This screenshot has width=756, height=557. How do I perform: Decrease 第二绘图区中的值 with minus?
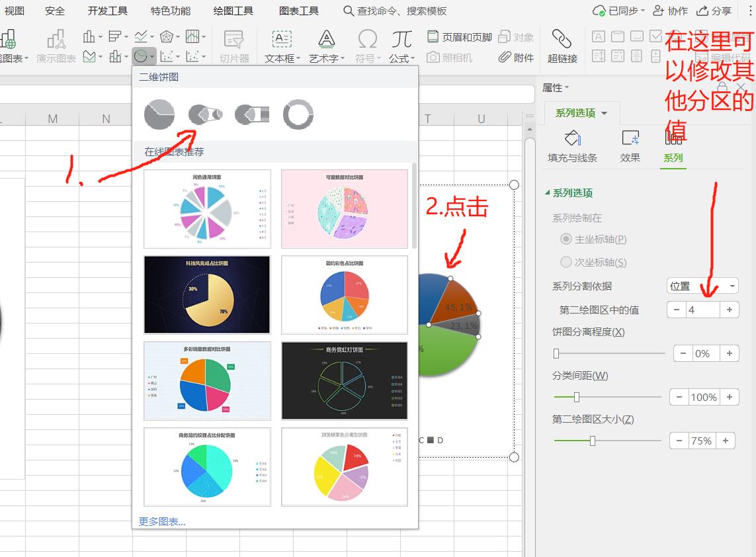(677, 310)
